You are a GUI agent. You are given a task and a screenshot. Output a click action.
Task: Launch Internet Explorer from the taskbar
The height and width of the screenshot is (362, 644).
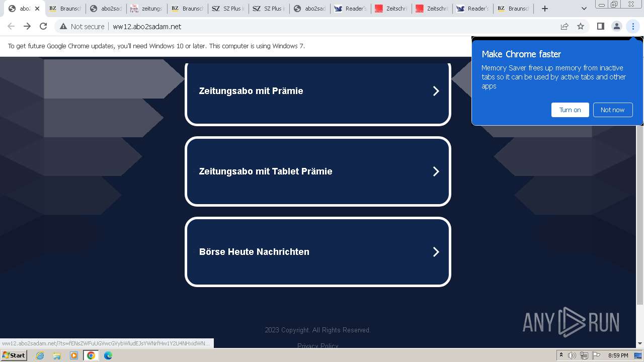pyautogui.click(x=40, y=355)
